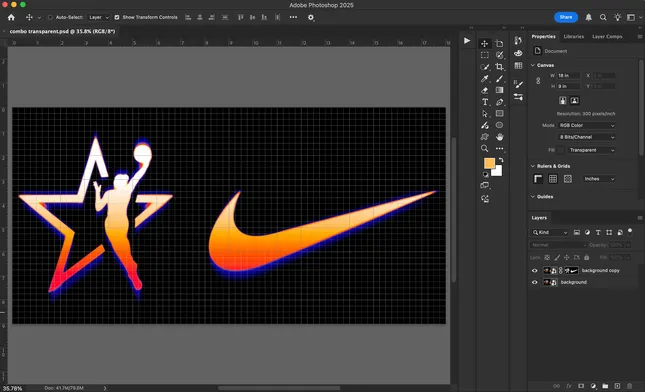Set canvas to landscape orientation

[x=575, y=100]
